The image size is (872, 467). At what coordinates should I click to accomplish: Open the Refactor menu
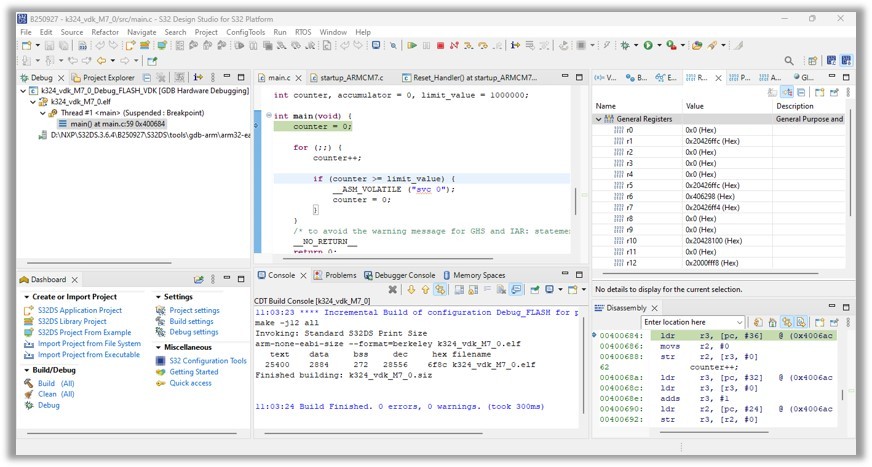pyautogui.click(x=105, y=32)
